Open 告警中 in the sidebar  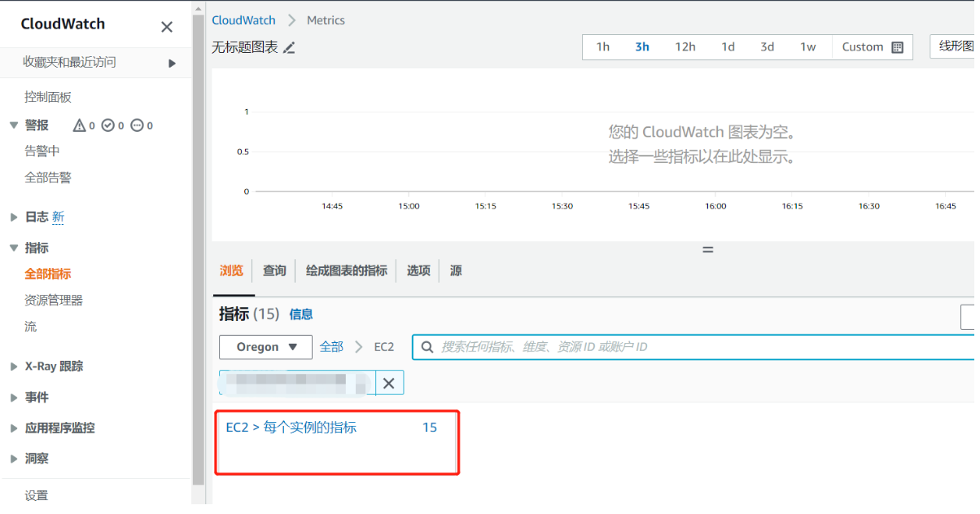coord(42,151)
